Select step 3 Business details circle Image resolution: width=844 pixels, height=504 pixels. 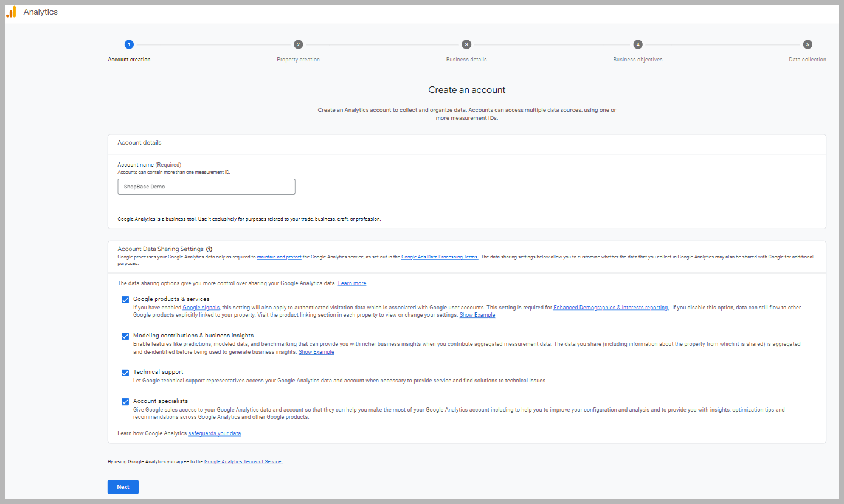click(x=466, y=44)
